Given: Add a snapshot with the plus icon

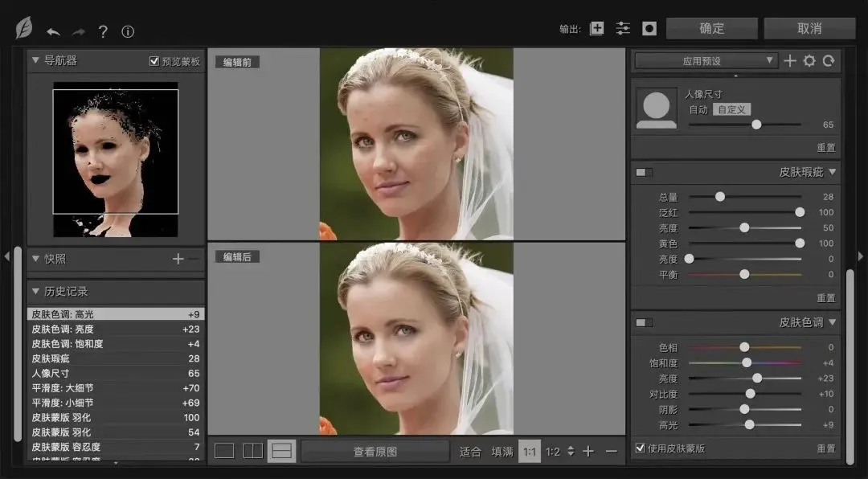Looking at the screenshot, I should point(178,259).
